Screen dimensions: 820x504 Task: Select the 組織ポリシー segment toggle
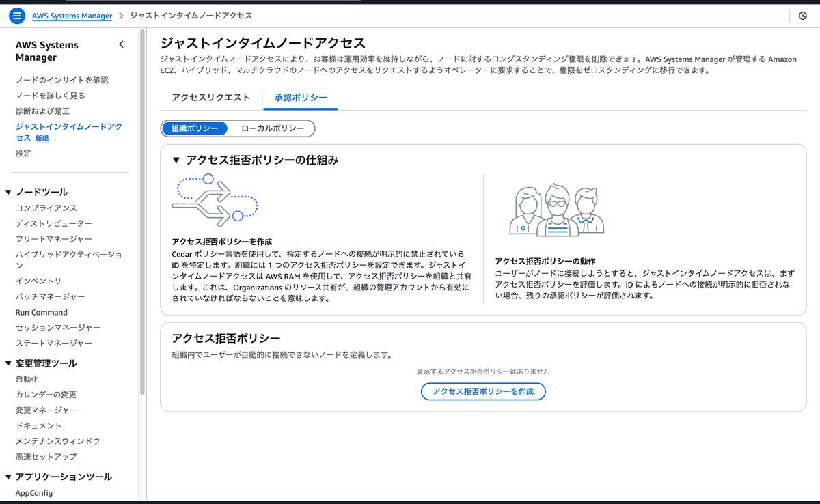tap(195, 128)
